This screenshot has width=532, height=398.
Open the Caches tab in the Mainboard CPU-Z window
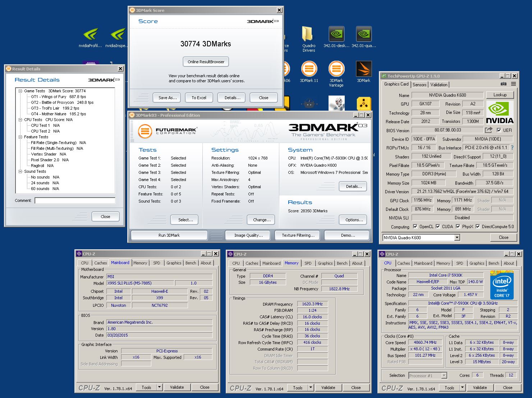(101, 263)
